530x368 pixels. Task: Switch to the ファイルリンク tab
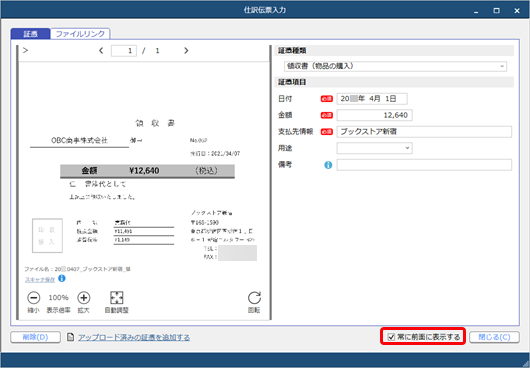click(80, 34)
